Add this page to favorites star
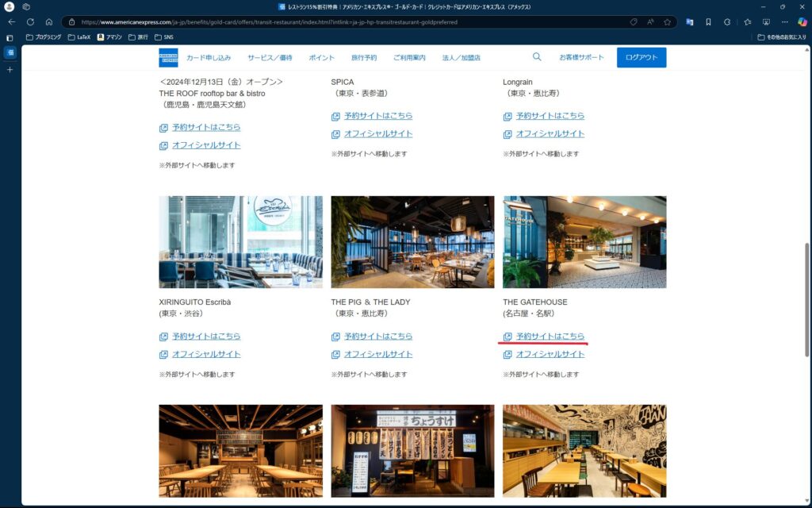The image size is (812, 508). [x=668, y=21]
